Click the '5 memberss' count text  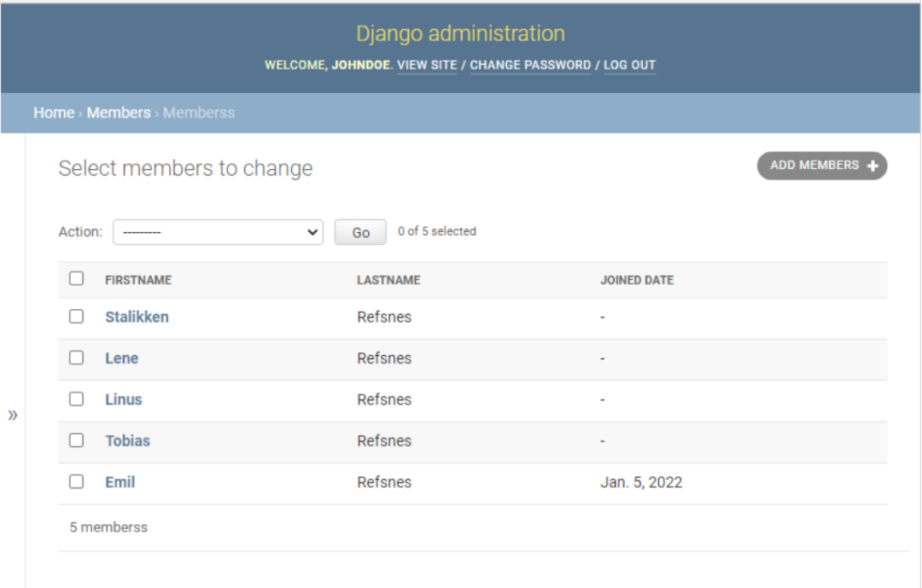click(108, 527)
